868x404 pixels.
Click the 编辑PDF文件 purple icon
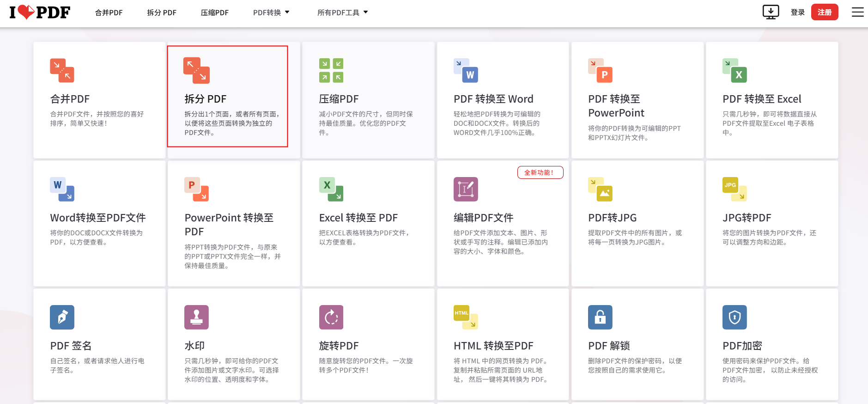(466, 190)
